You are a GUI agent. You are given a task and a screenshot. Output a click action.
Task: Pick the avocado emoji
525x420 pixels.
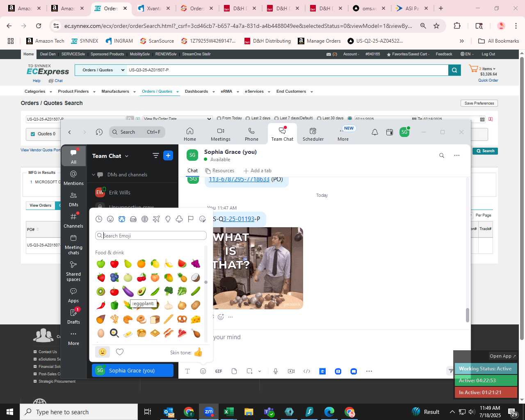pos(142,291)
